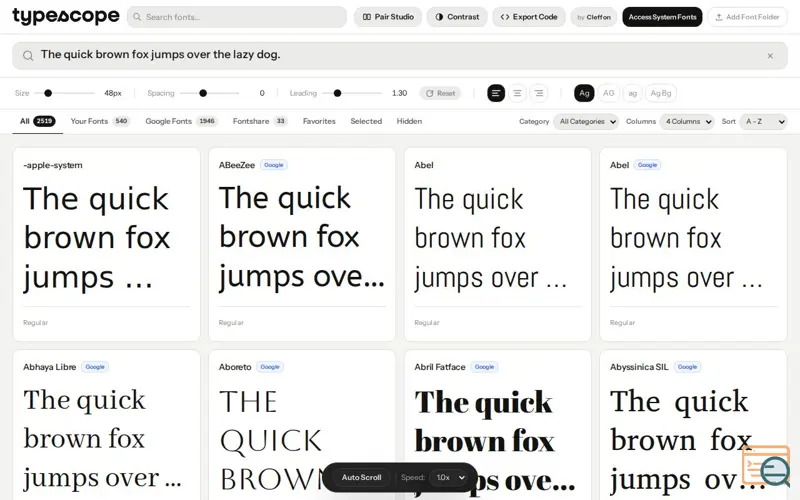Click the Export Code brackets icon
Viewport: 800px width, 500px height.
click(x=505, y=17)
